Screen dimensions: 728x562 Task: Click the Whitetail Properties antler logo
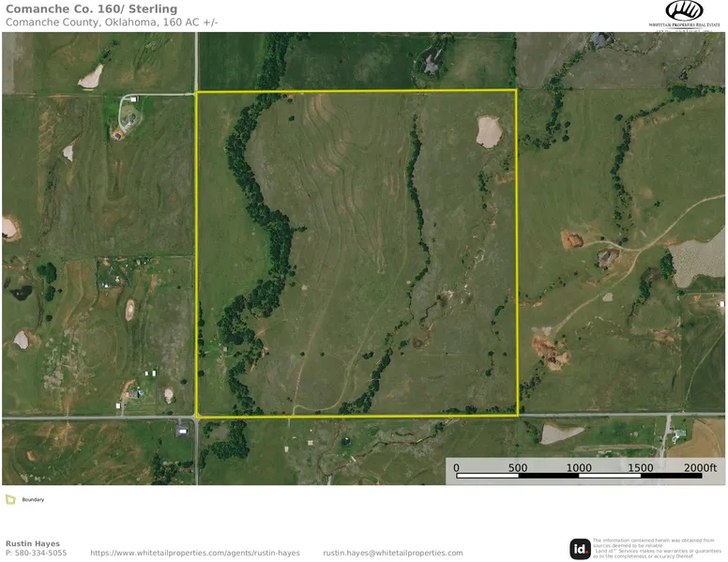(x=684, y=10)
